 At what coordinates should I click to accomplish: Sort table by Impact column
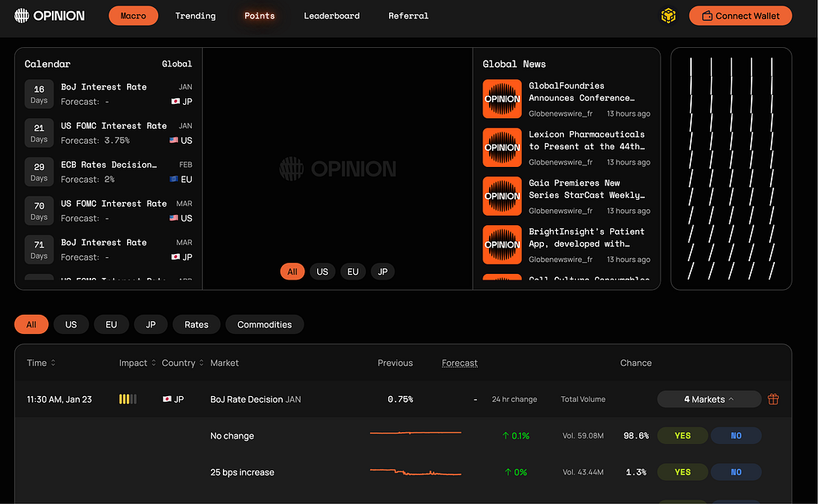click(137, 363)
